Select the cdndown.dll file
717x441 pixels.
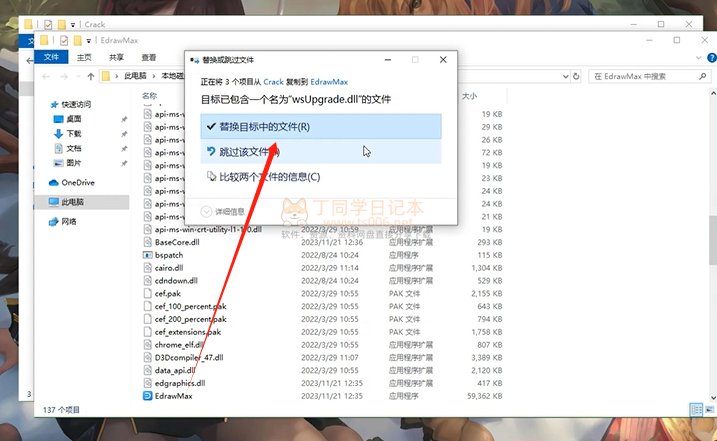(x=176, y=280)
